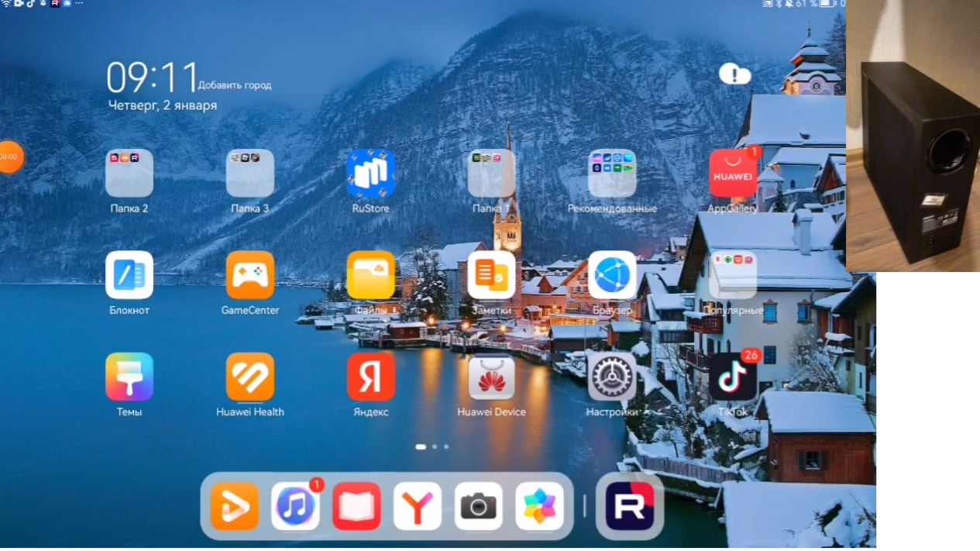980x551 pixels.
Task: Open the recent R app in dock
Action: coord(630,506)
